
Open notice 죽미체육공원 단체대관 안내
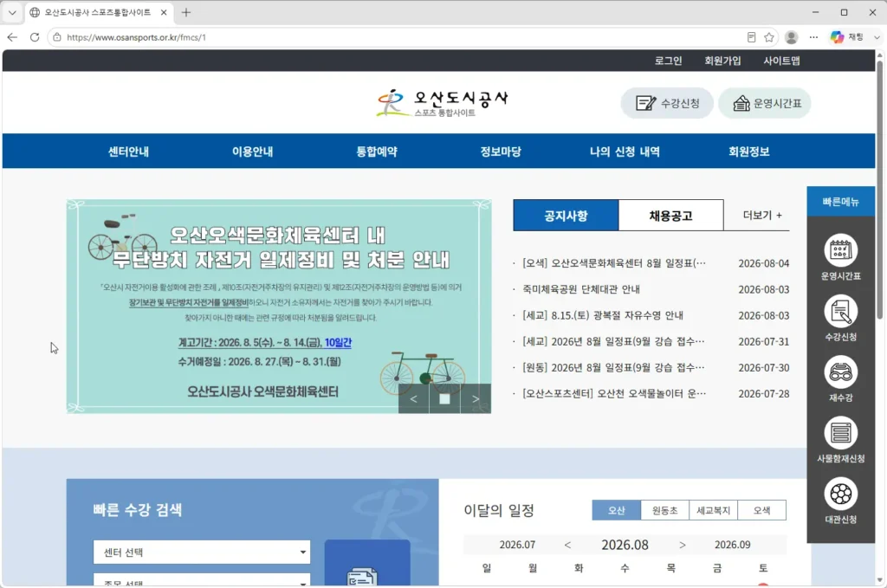pyautogui.click(x=581, y=289)
